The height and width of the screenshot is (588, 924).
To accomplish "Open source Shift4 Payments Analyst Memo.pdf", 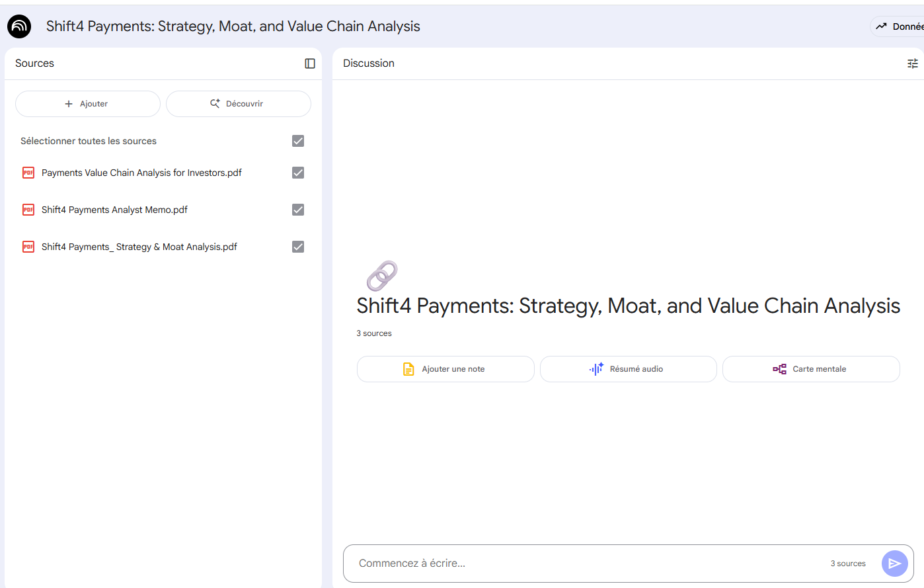I will 114,210.
